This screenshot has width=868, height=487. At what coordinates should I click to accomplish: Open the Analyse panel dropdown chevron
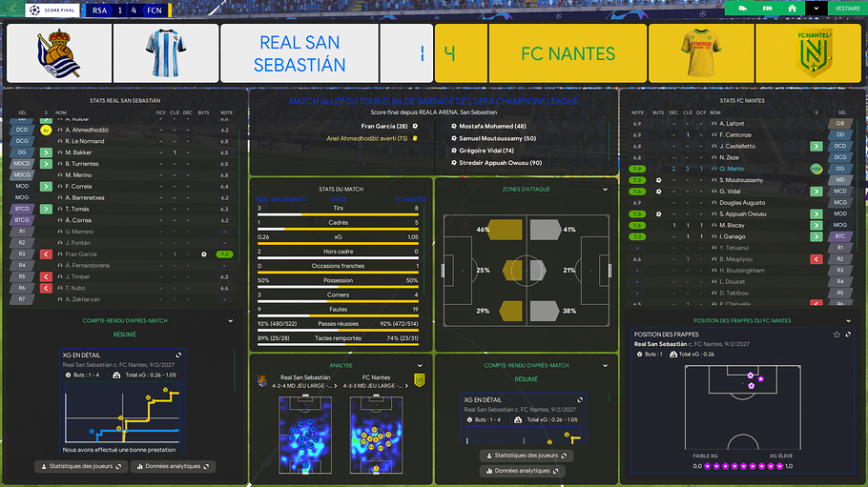420,365
